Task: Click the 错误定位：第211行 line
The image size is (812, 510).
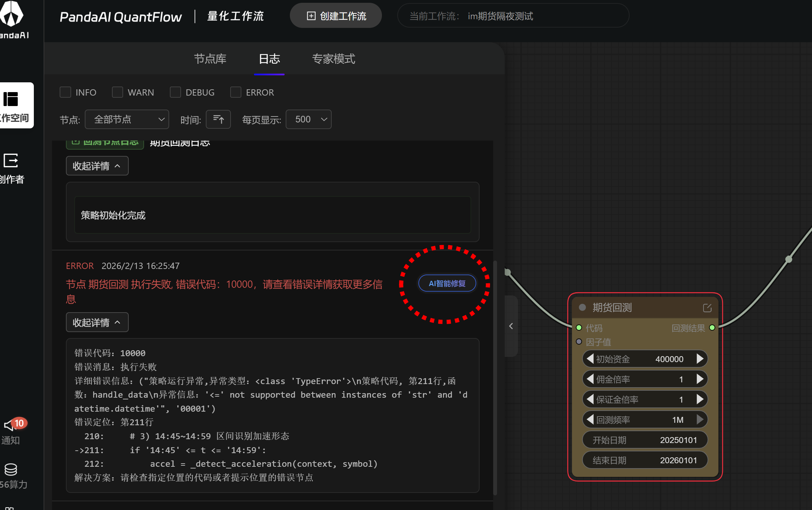Action: click(x=114, y=422)
